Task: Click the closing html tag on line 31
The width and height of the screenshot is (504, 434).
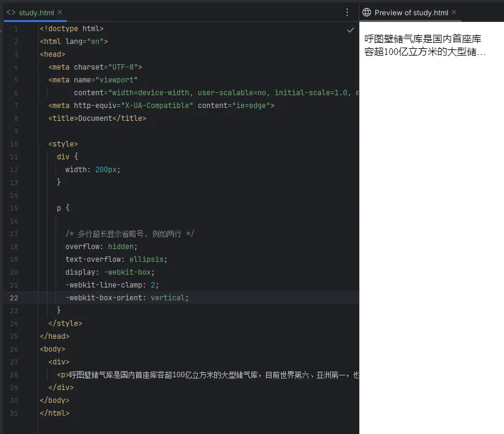Action: (54, 413)
